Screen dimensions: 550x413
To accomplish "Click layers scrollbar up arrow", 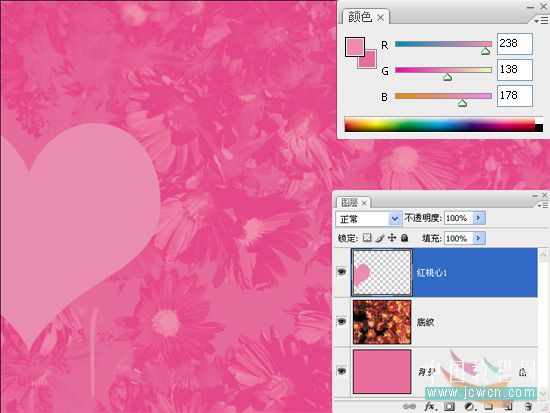I will pyautogui.click(x=543, y=254).
